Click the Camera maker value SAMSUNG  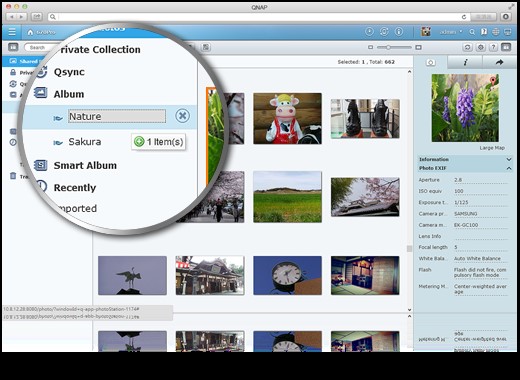(465, 214)
